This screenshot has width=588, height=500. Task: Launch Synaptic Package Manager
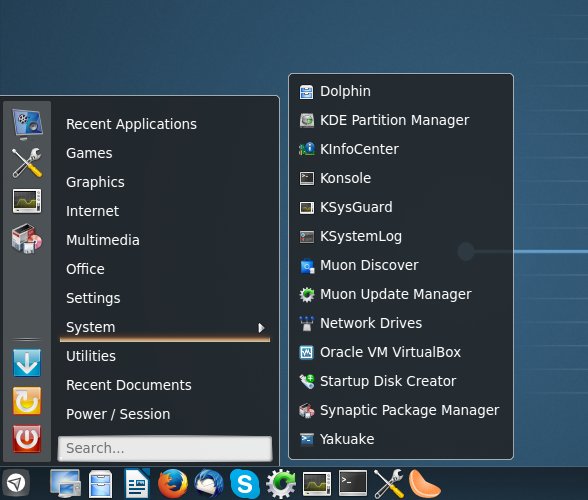click(401, 410)
